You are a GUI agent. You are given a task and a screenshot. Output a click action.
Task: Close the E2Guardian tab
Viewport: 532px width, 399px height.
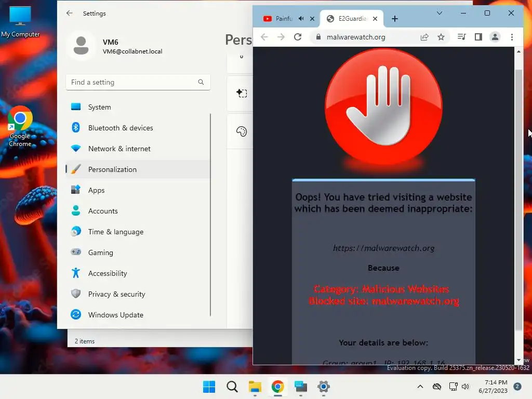375,19
